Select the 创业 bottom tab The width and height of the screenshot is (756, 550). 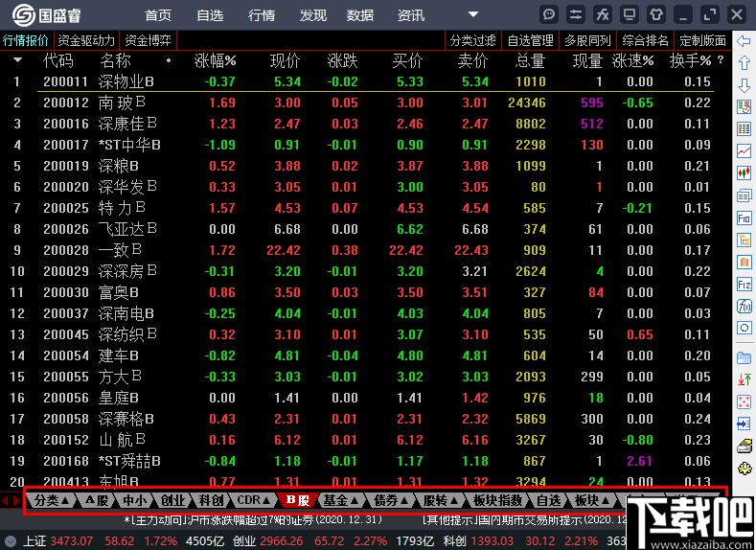[173, 500]
